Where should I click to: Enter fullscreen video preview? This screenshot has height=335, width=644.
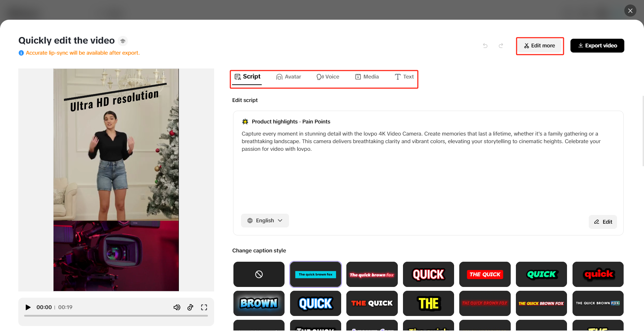point(204,307)
